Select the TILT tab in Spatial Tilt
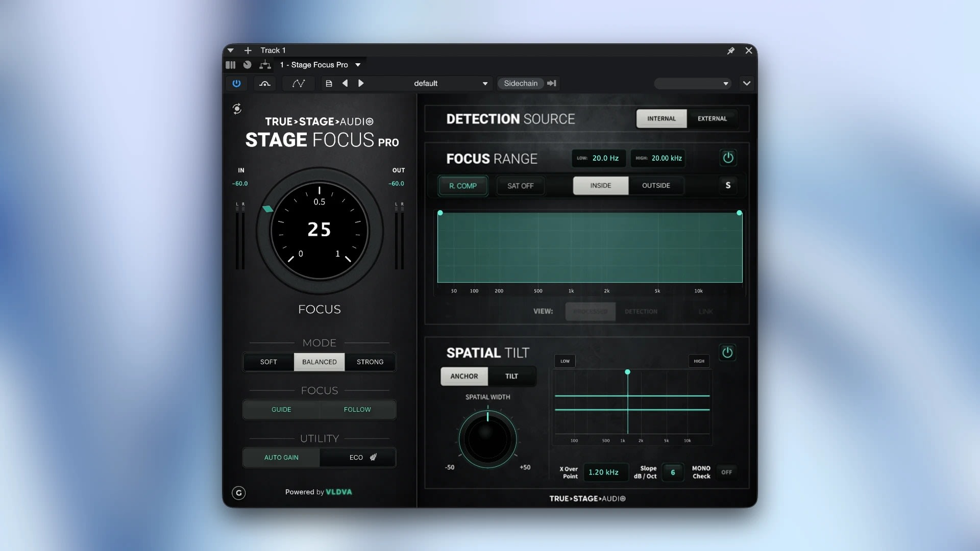The width and height of the screenshot is (980, 551). click(x=511, y=377)
